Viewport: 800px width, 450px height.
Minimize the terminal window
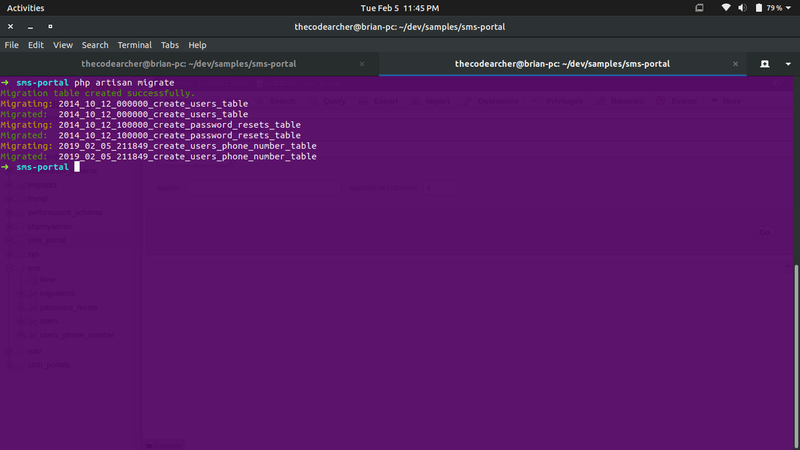(30, 27)
